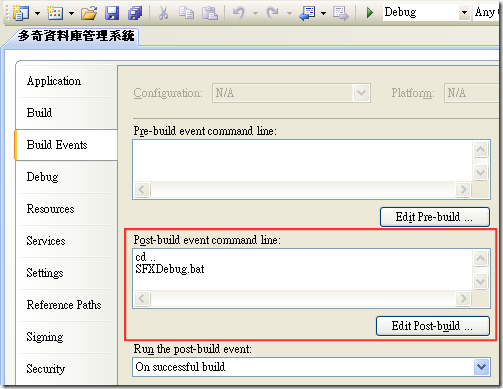The height and width of the screenshot is (389, 503).
Task: Click the 'cd ..' command line text
Action: click(x=145, y=257)
